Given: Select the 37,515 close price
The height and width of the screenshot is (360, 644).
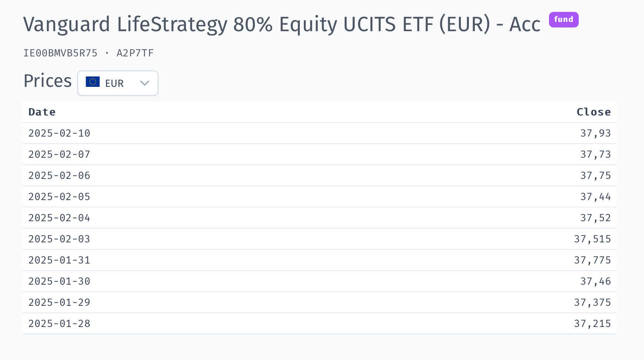Looking at the screenshot, I should coord(592,239).
